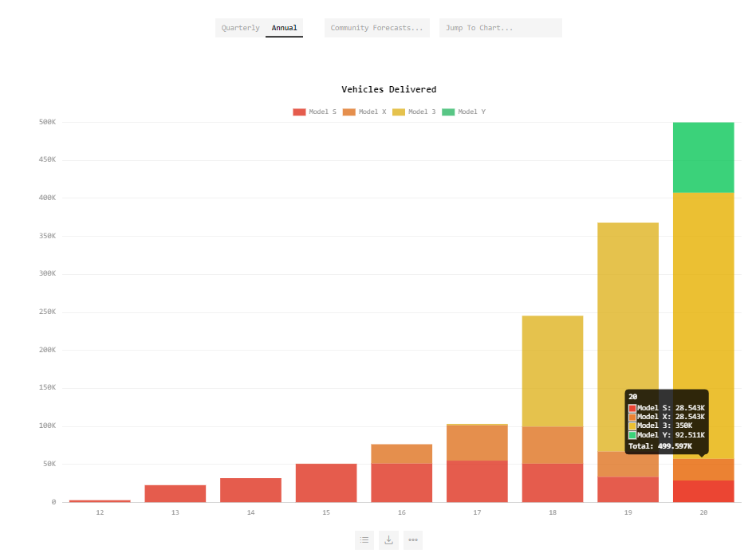Click the red Model S bar for 14
The image size is (756, 557).
click(250, 490)
